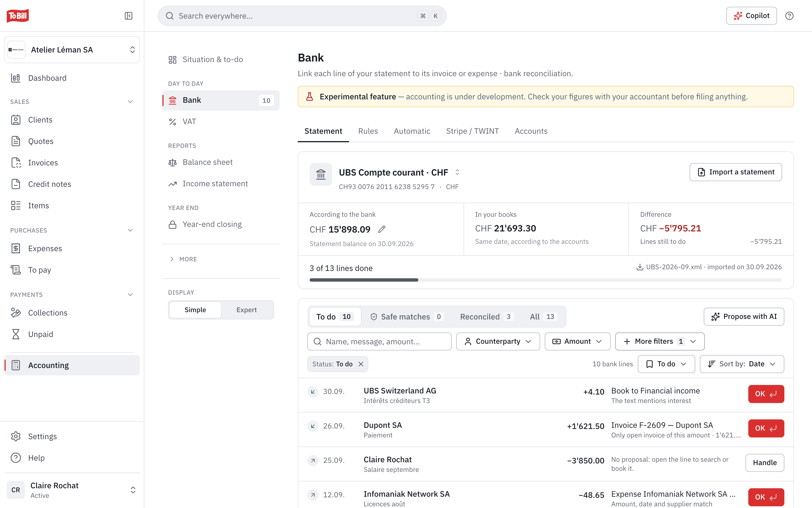The image size is (812, 508).
Task: Open the VAT section
Action: (221, 122)
